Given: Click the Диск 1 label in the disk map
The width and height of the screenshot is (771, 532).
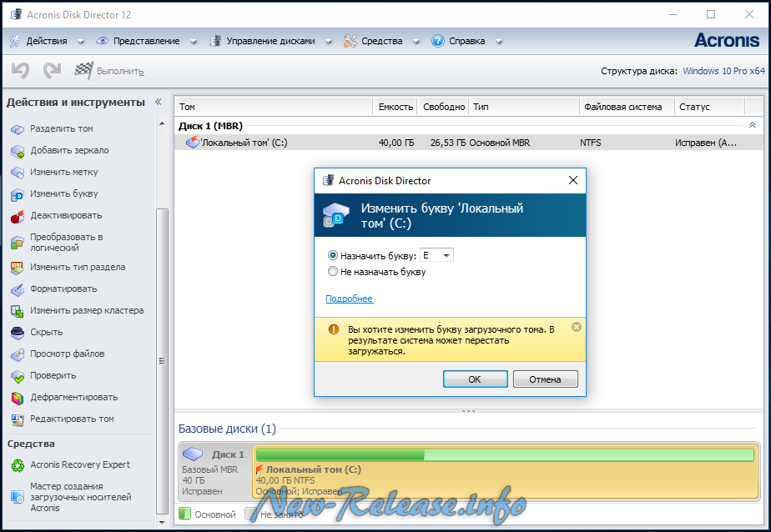Looking at the screenshot, I should (x=228, y=454).
